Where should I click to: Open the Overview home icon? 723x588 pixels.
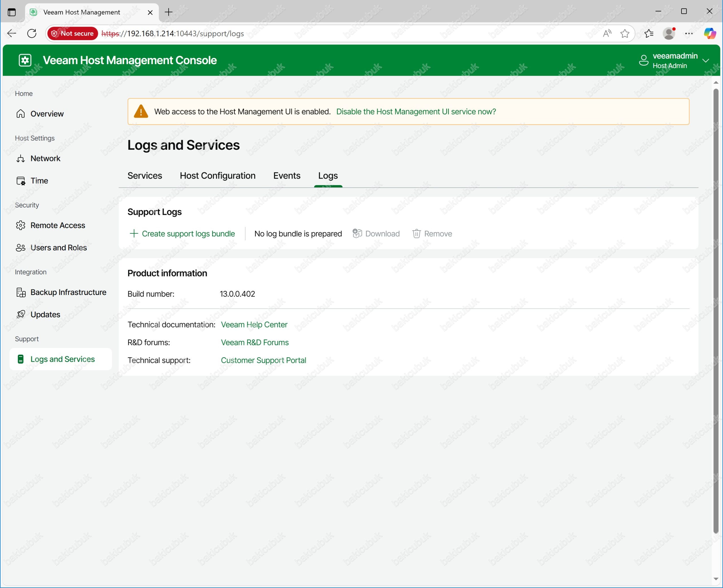21,114
